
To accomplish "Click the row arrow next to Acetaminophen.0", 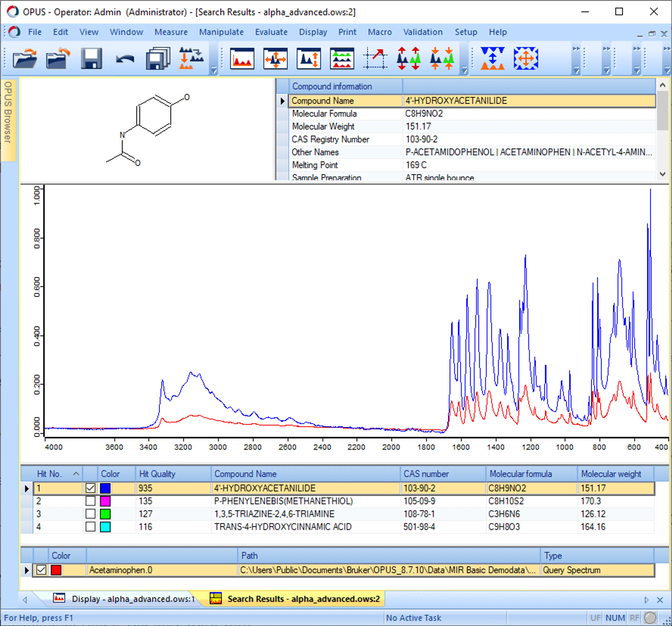I will point(27,570).
